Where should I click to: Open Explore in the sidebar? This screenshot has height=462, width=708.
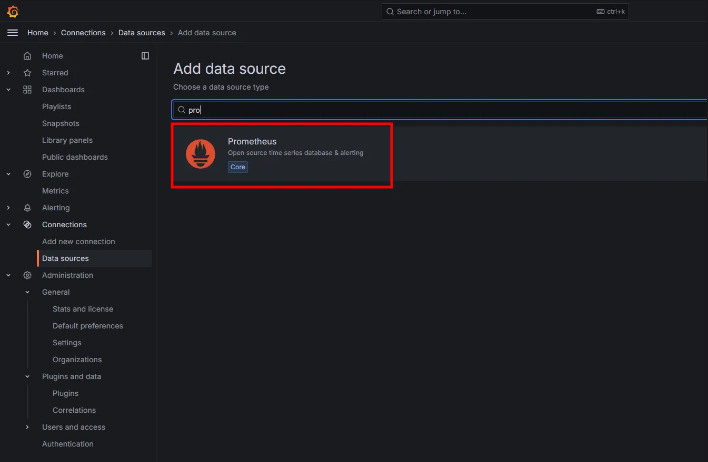[x=55, y=174]
